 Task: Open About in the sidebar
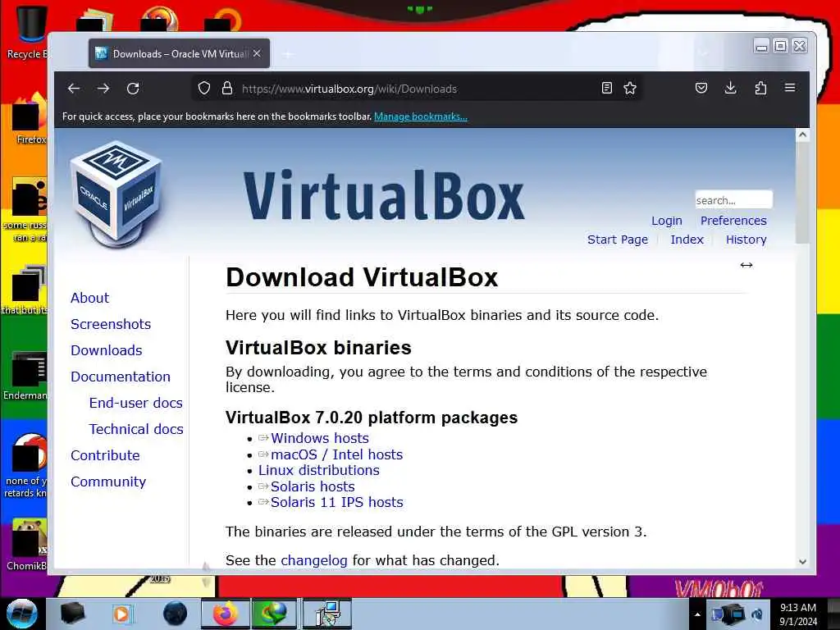coord(89,298)
